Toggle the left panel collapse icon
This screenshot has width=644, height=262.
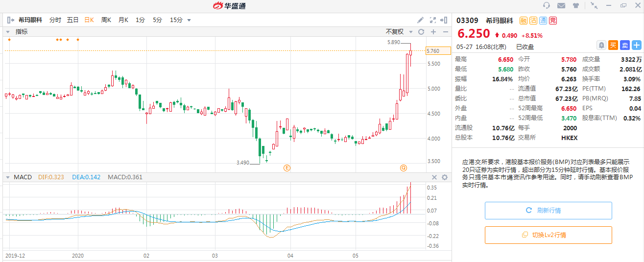click(x=11, y=20)
